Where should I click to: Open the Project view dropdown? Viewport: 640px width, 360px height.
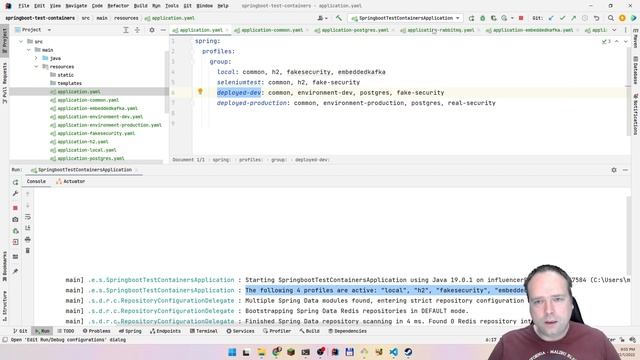pyautogui.click(x=33, y=30)
